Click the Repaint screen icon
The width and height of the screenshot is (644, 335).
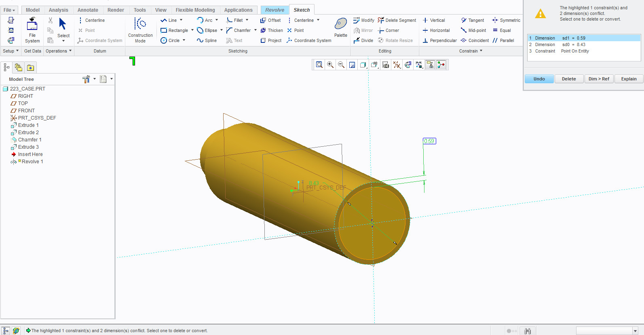tap(352, 65)
